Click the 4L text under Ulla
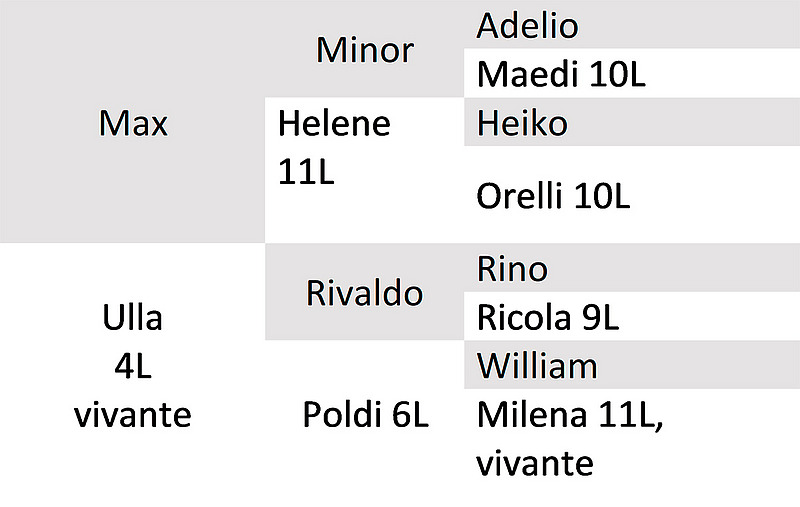The height and width of the screenshot is (507, 800). point(133,366)
